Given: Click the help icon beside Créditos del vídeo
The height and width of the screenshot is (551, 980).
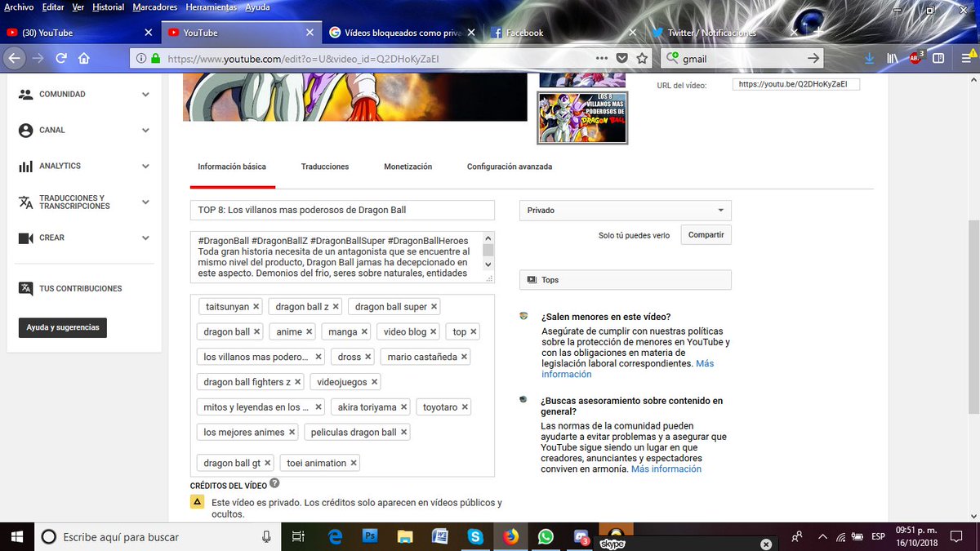Looking at the screenshot, I should coord(274,484).
